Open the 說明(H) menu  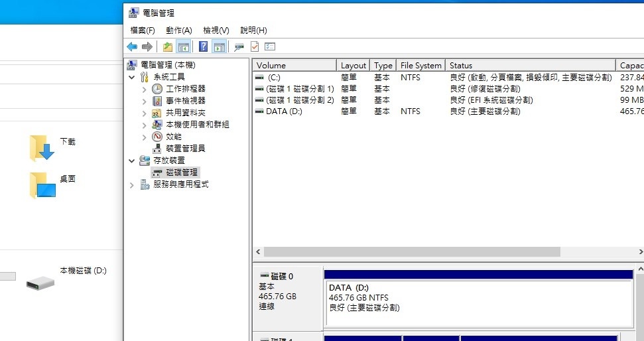253,31
